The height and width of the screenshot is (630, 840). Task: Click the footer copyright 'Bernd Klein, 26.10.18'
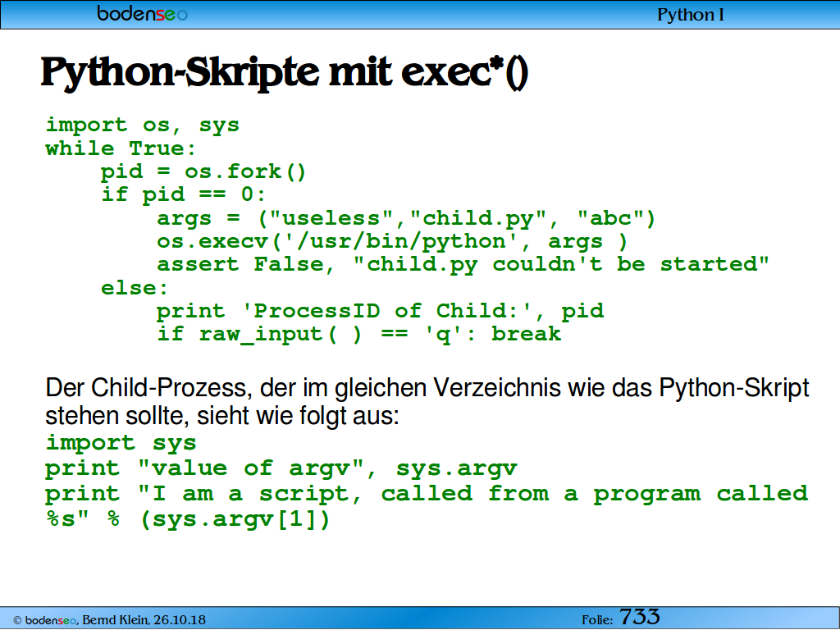[109, 620]
